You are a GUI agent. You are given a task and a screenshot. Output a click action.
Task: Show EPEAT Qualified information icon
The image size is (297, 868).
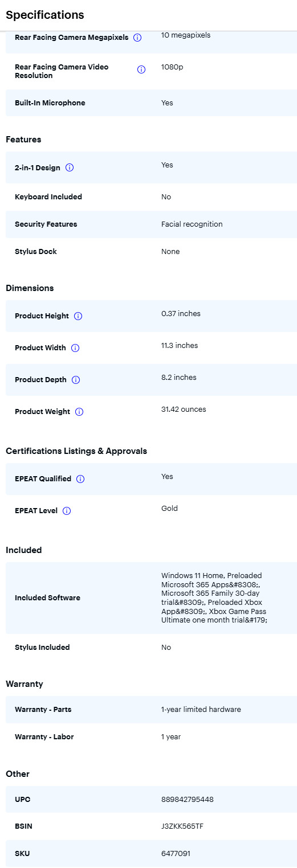[80, 479]
